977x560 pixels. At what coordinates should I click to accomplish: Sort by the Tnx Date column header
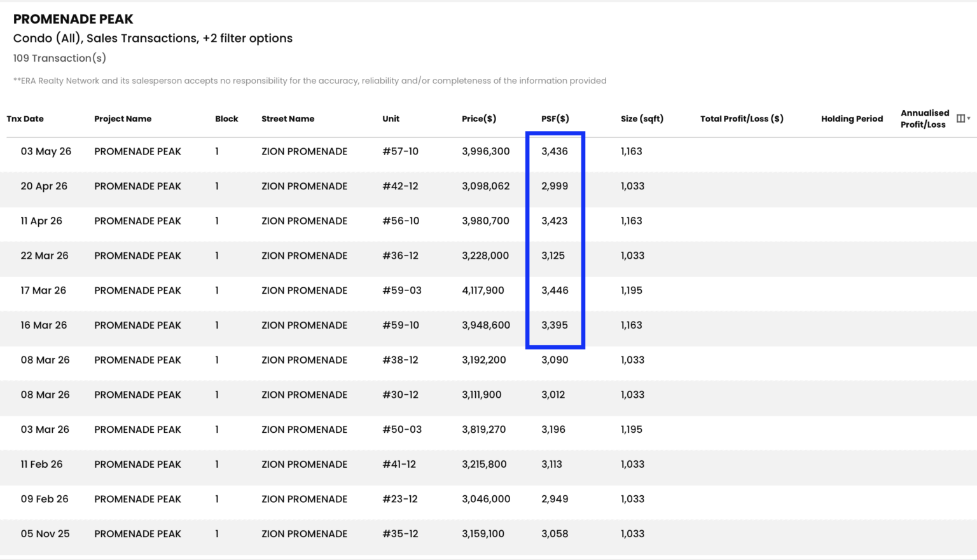pos(25,119)
